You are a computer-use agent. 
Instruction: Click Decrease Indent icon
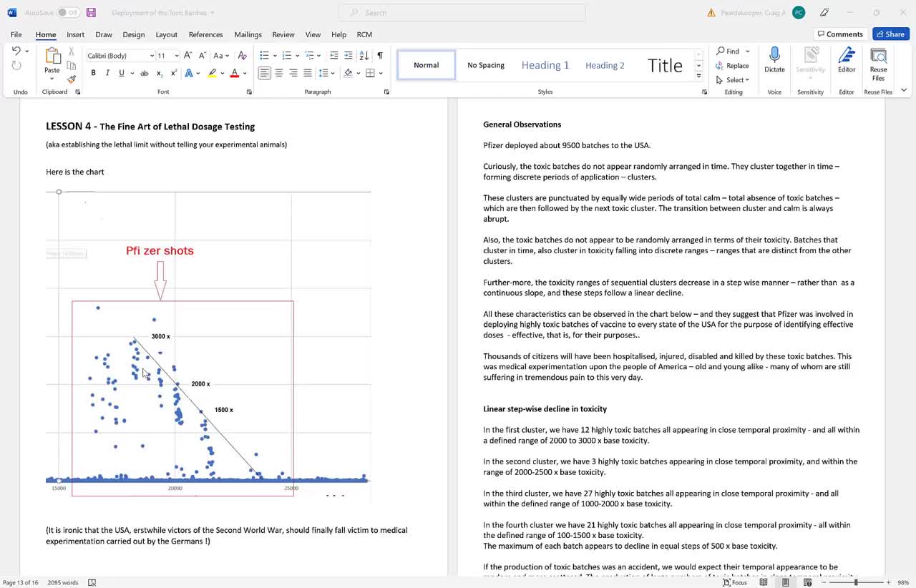point(333,55)
